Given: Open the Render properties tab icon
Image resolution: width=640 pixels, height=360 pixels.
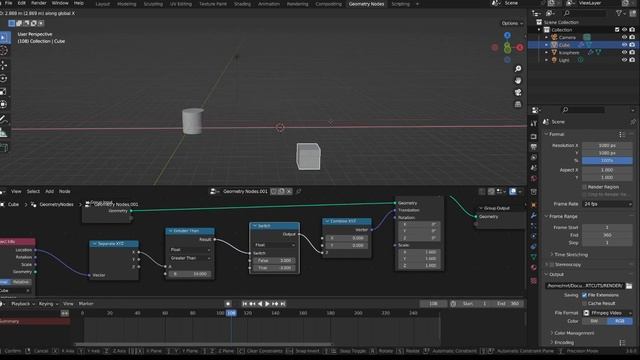Looking at the screenshot, I should click(x=533, y=136).
